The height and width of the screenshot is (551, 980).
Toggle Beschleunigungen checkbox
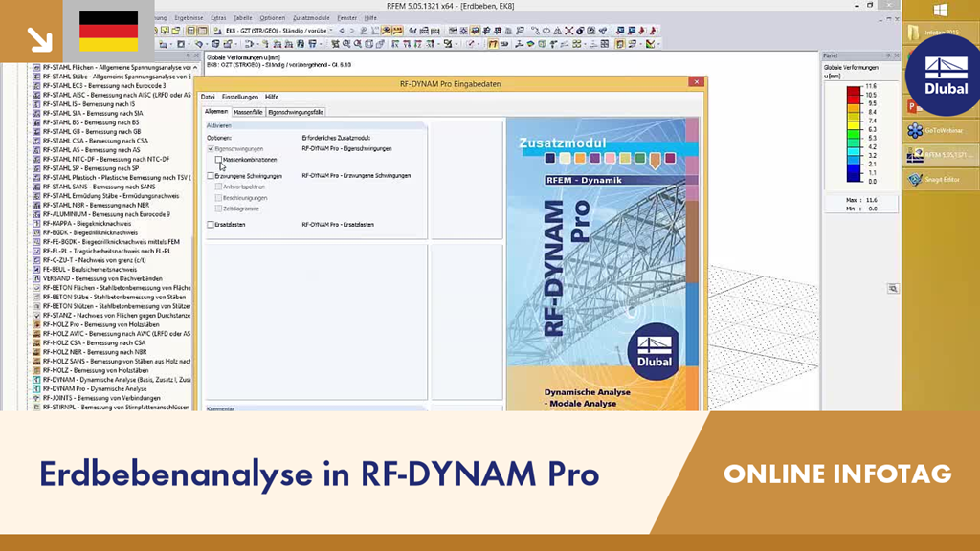(x=218, y=198)
